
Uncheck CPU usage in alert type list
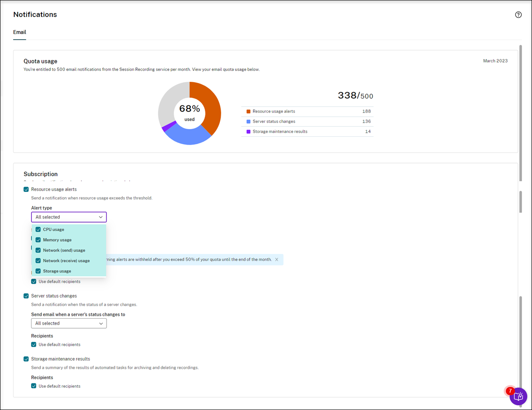[x=38, y=229]
